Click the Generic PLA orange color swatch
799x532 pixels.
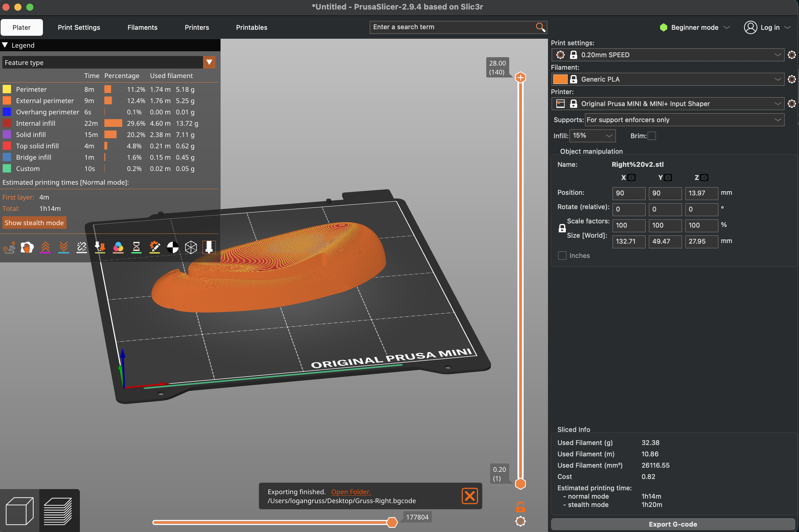[x=560, y=79]
